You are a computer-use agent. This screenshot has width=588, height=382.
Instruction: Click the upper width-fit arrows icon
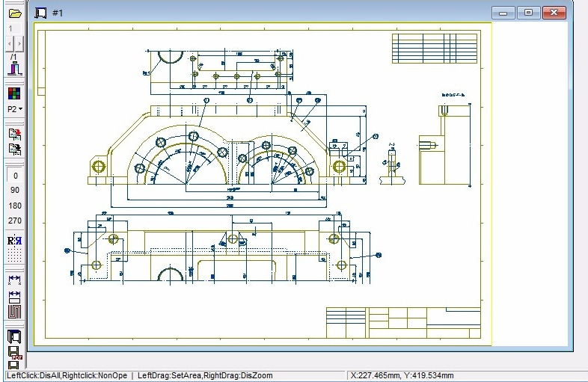click(14, 280)
